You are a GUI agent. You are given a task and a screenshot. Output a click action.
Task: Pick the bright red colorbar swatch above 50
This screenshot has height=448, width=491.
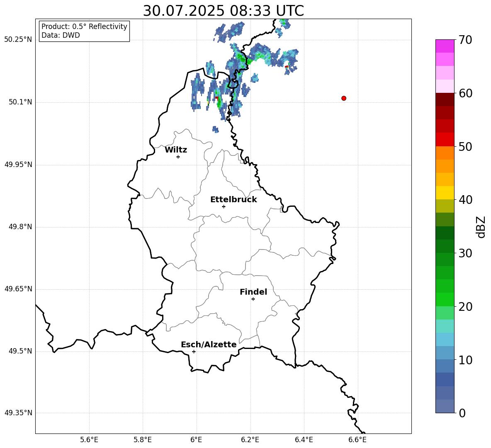pyautogui.click(x=445, y=140)
